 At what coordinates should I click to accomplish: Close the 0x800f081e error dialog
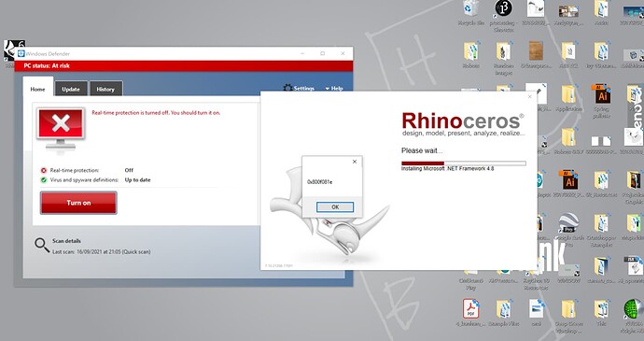click(355, 162)
